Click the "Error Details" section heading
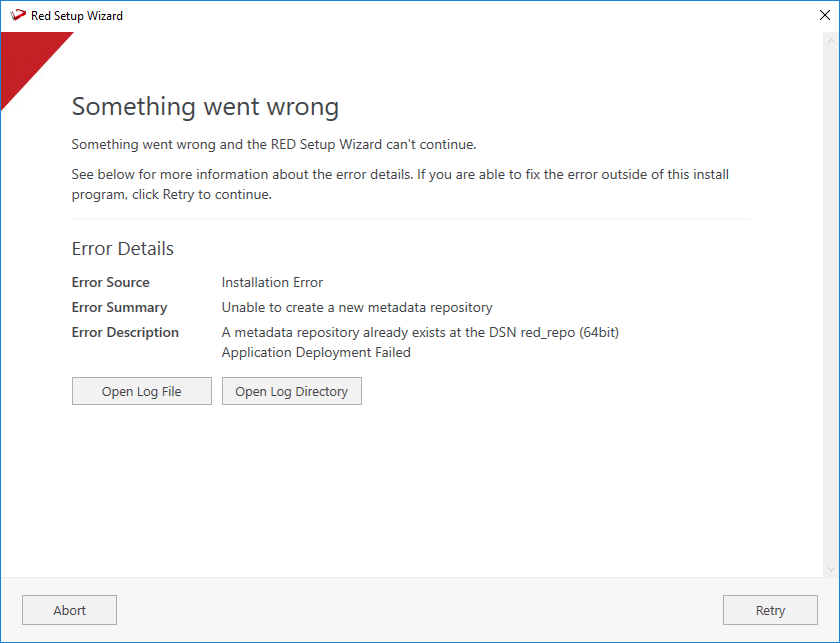840x643 pixels. coord(123,249)
